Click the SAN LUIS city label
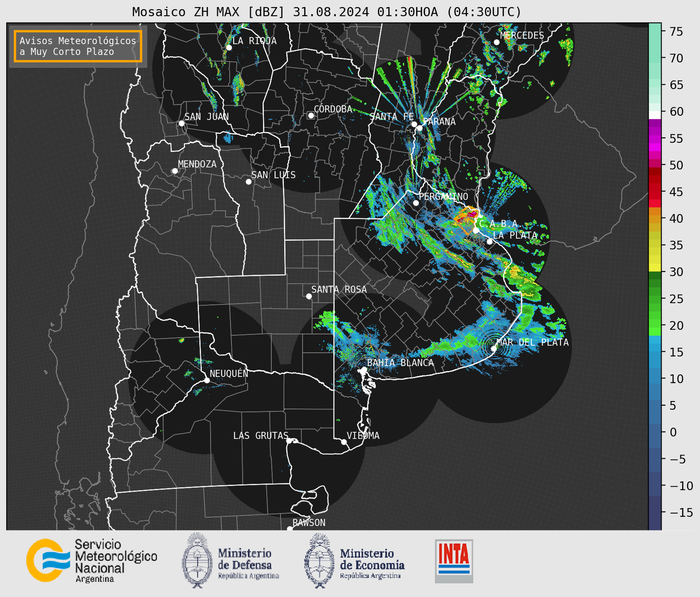 273,175
